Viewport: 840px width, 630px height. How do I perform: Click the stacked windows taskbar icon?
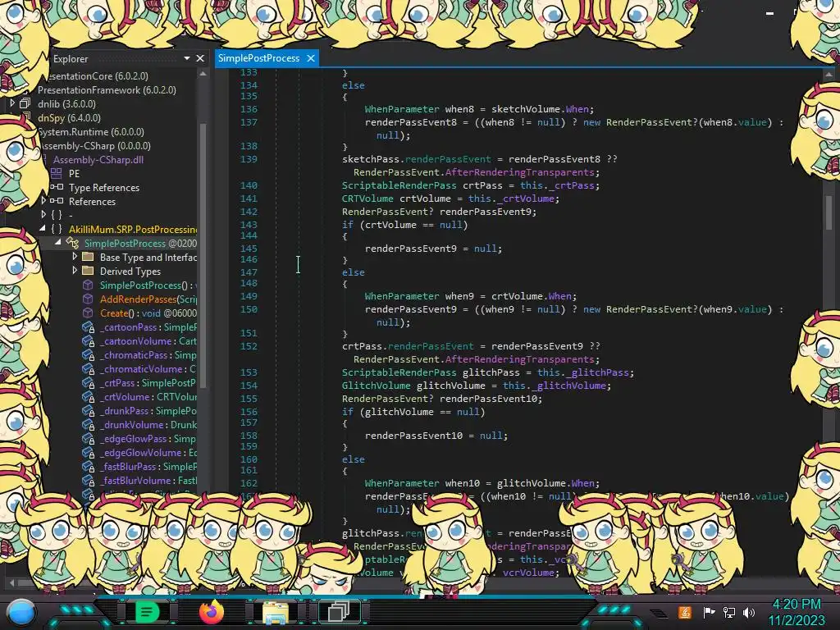point(339,612)
